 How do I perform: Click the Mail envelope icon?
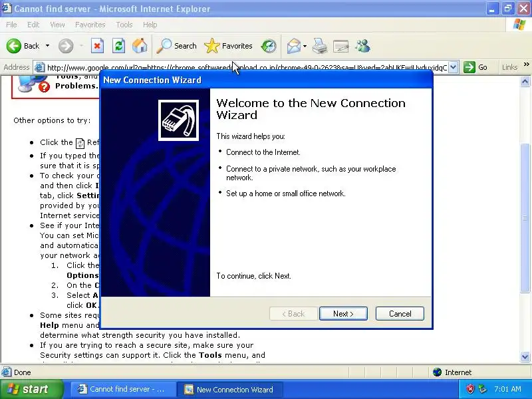click(293, 46)
